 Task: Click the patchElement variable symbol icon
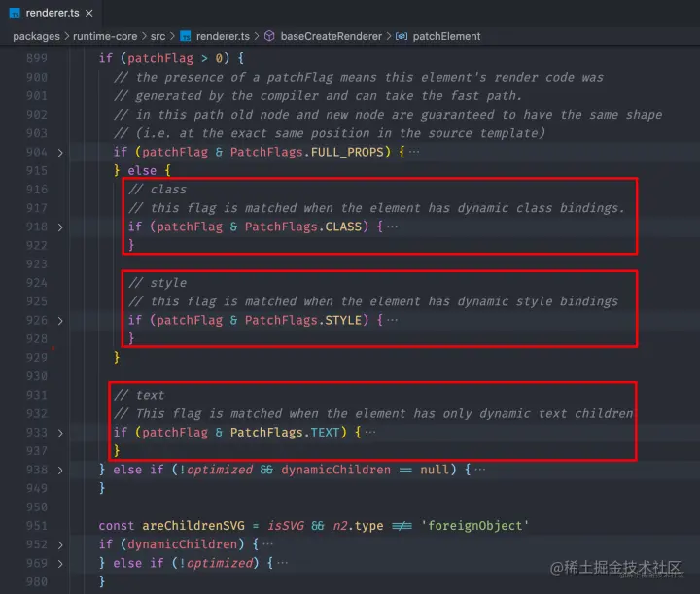(x=402, y=36)
